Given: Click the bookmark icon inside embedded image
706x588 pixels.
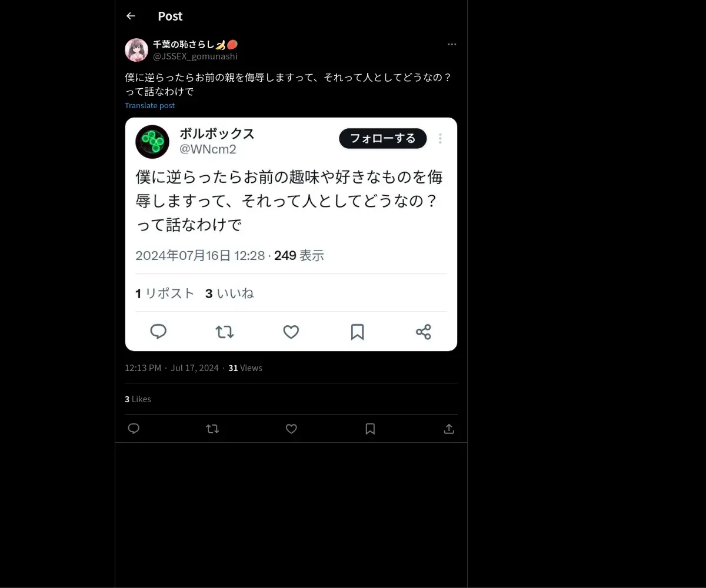Looking at the screenshot, I should (x=357, y=332).
